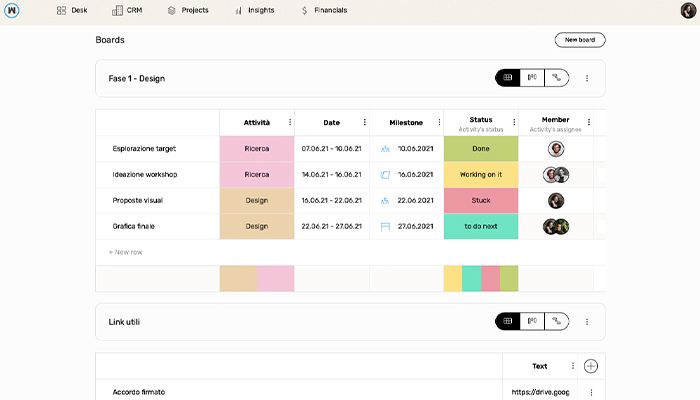Switch Fase 1 - Design to timeline view
The image size is (700, 400).
pos(556,78)
